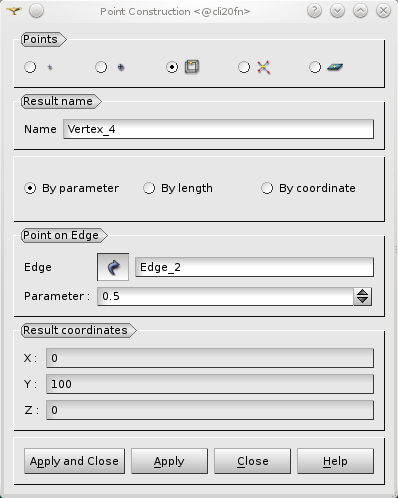Select point on face icon option
398x498 pixels.
tap(315, 67)
